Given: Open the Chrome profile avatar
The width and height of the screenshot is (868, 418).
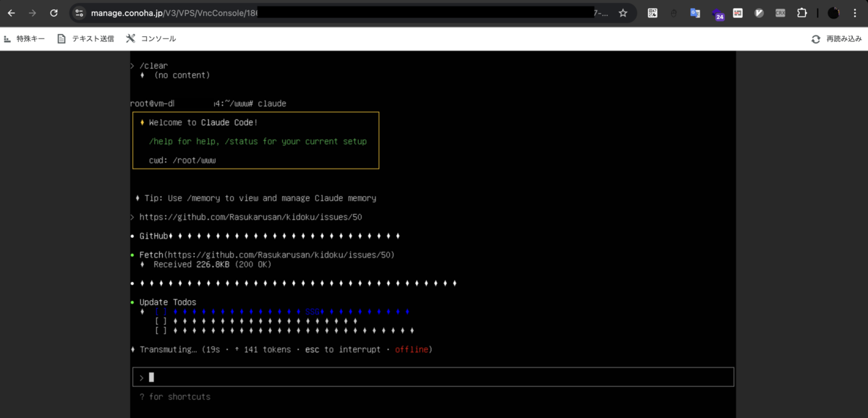Looking at the screenshot, I should (x=833, y=13).
